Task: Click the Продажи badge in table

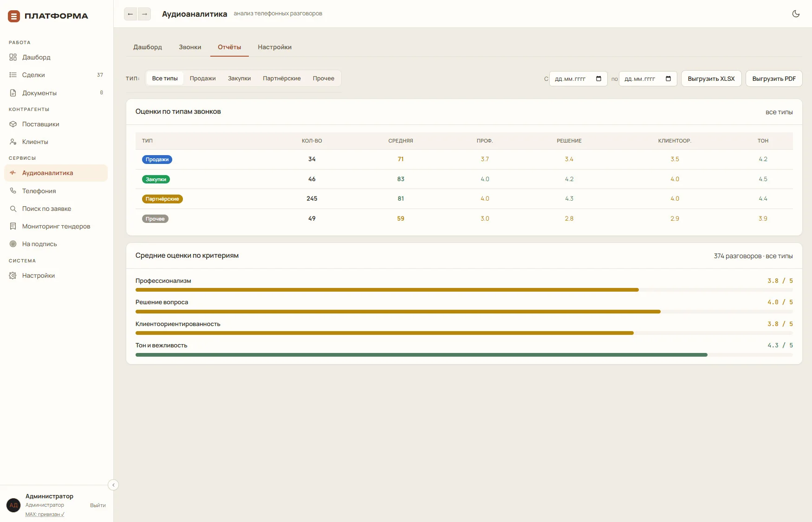Action: [157, 159]
